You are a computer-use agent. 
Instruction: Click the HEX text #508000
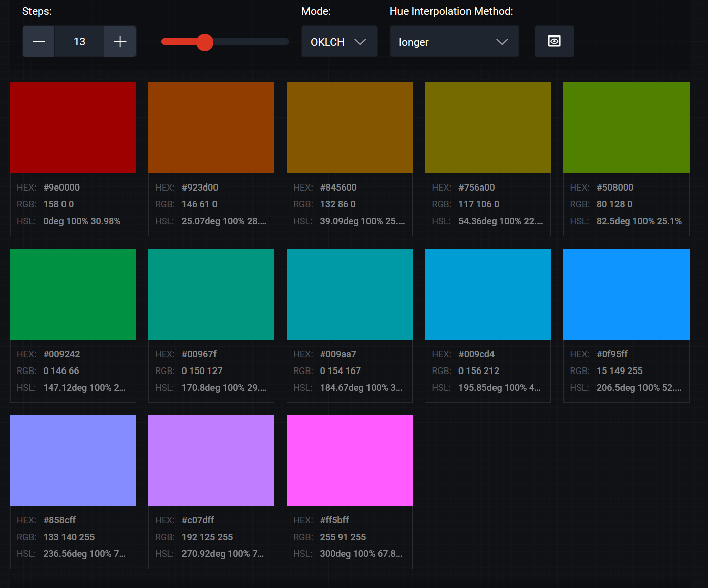(x=615, y=188)
